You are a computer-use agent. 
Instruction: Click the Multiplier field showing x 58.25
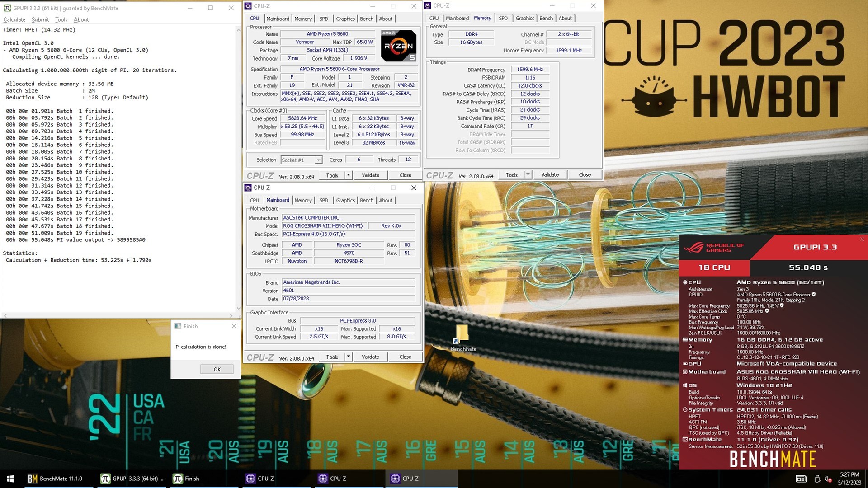[303, 127]
